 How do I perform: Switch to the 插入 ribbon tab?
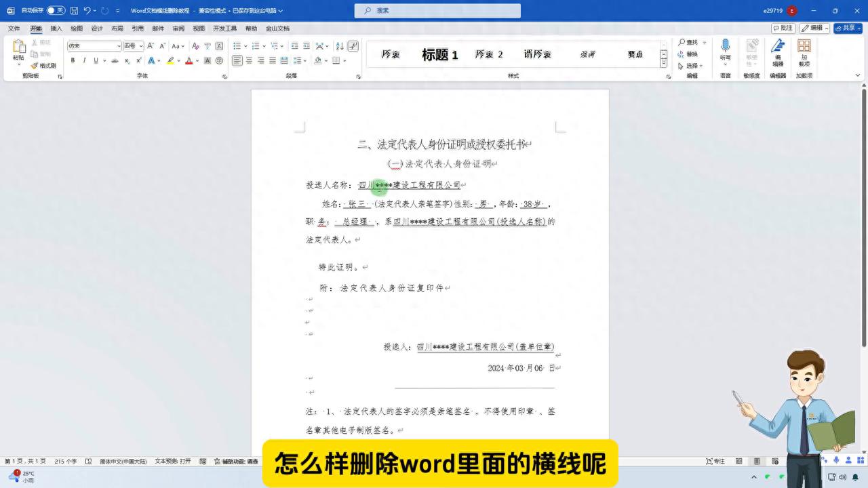tap(56, 28)
